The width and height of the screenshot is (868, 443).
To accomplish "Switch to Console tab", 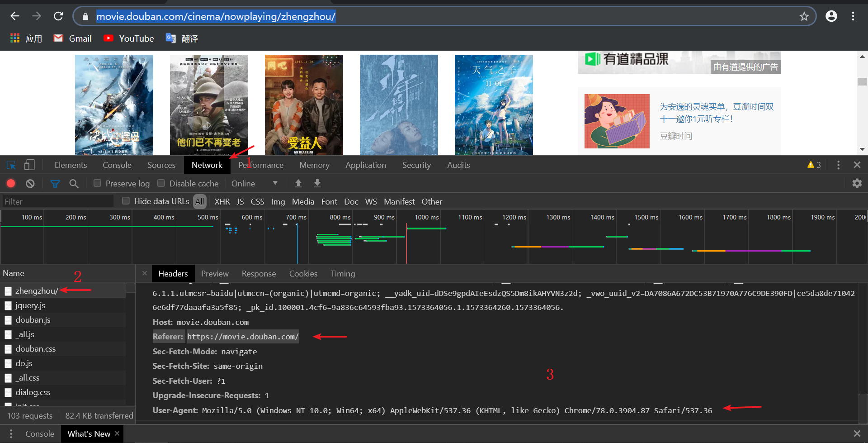I will click(x=117, y=165).
